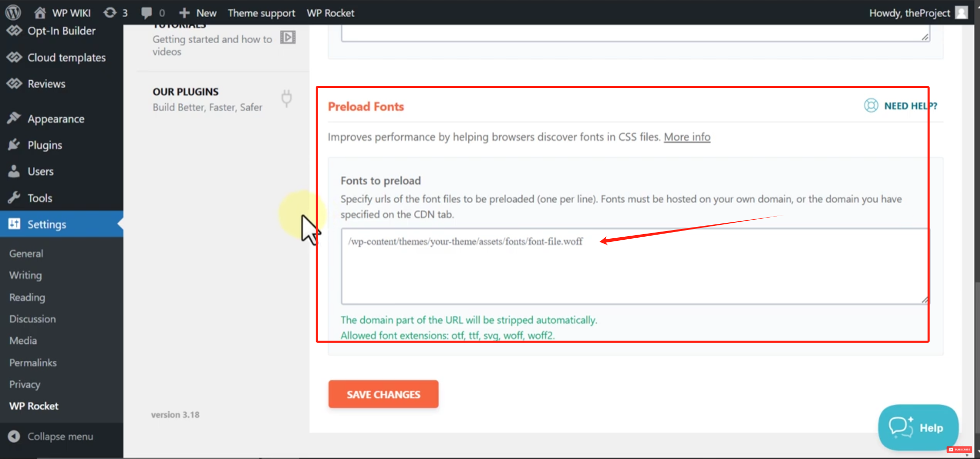This screenshot has height=459, width=980.
Task: Click the Collapse menu arrow icon
Action: 14,436
